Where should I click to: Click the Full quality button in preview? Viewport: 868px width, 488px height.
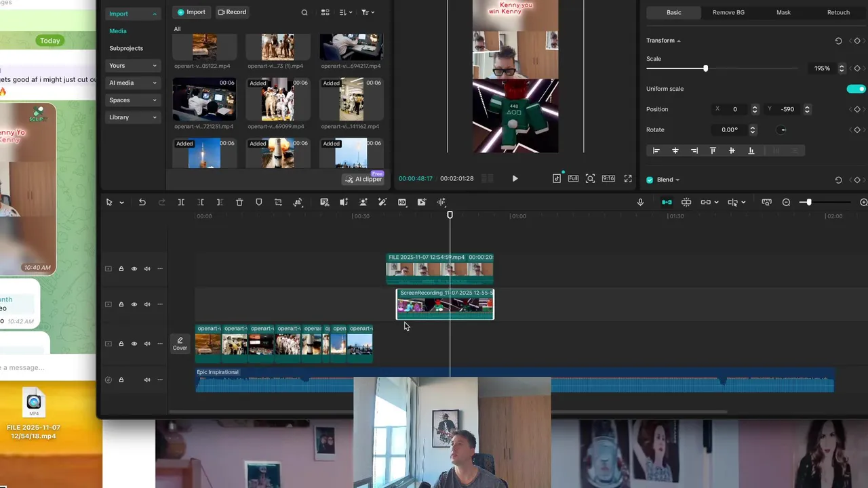click(x=573, y=178)
